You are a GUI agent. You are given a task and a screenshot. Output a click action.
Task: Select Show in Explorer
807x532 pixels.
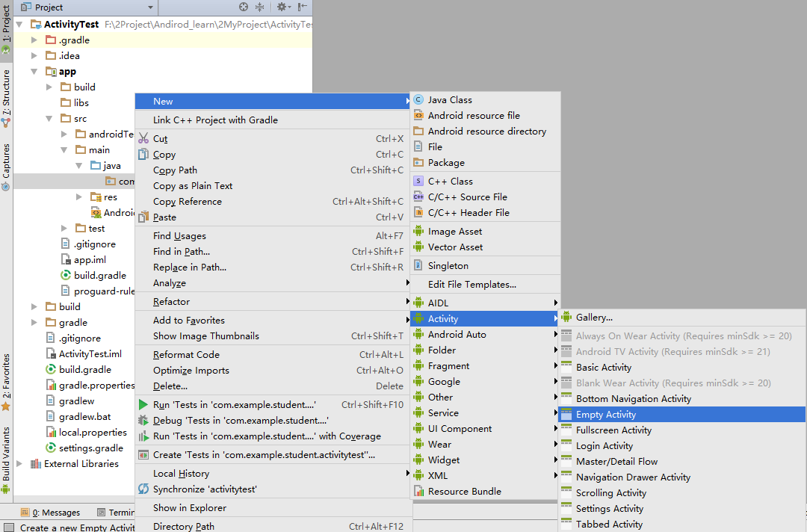coord(273,508)
